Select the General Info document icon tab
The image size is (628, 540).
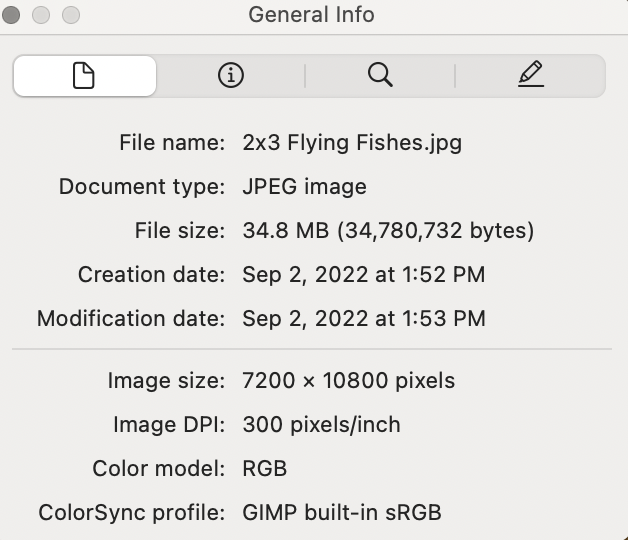84,76
